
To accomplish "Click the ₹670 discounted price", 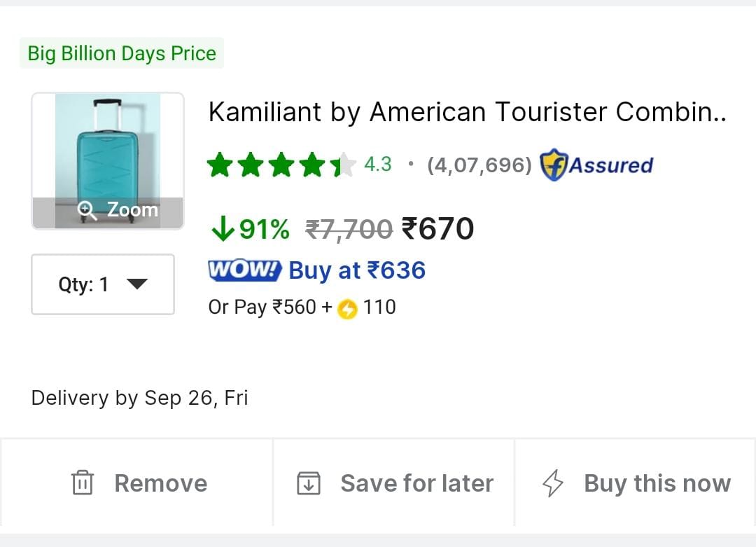I will 437,229.
